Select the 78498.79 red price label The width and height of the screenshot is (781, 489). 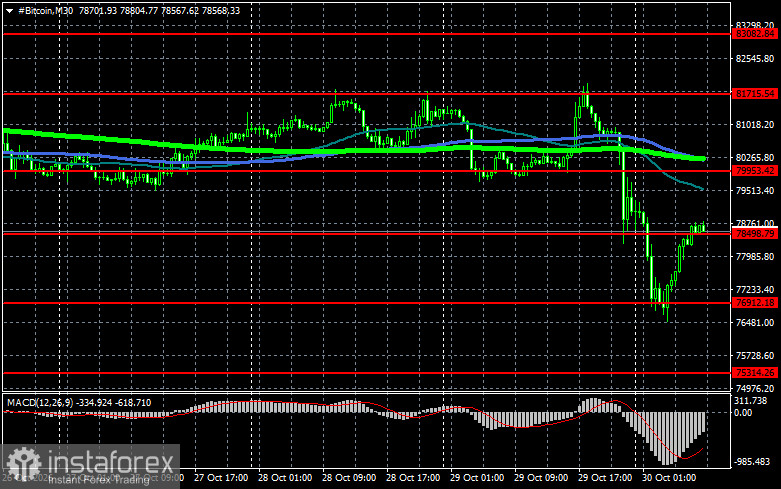pyautogui.click(x=756, y=234)
